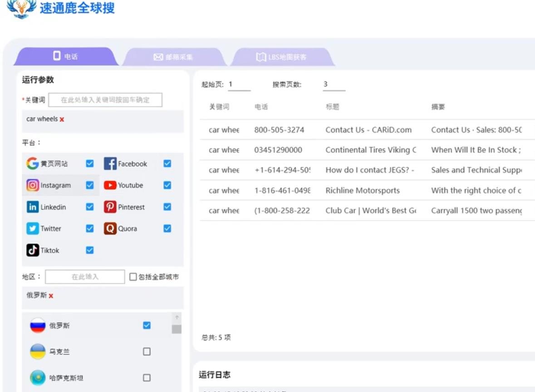Remove the 'car wheels' keyword tag
Screen dimensions: 535x392
coord(62,119)
